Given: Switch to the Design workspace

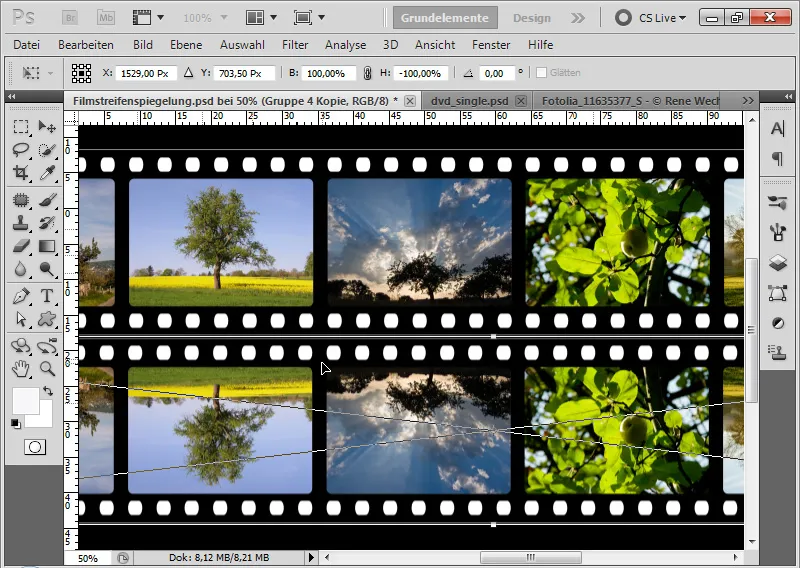Looking at the screenshot, I should tap(532, 18).
